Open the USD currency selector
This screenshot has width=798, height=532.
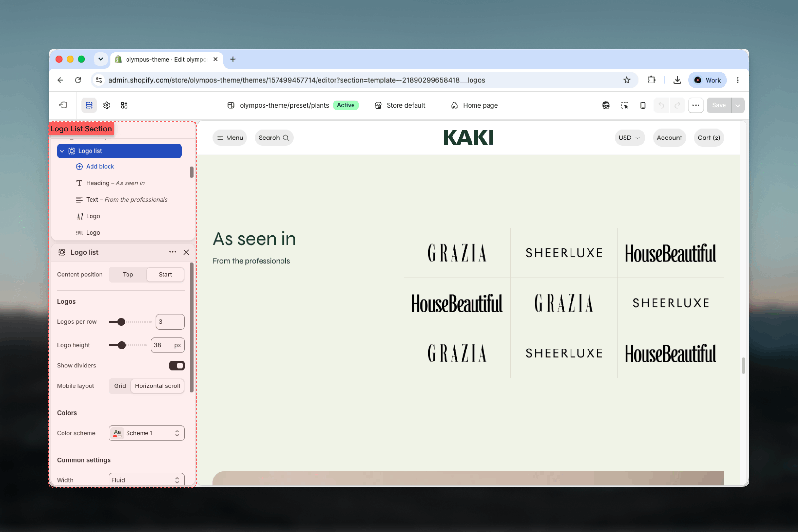coord(629,138)
